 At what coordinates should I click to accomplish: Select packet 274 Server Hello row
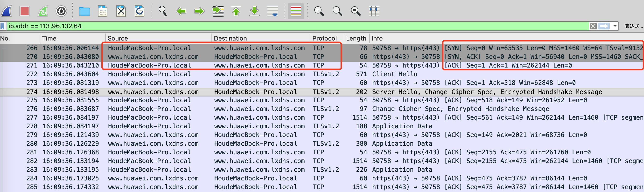point(322,92)
